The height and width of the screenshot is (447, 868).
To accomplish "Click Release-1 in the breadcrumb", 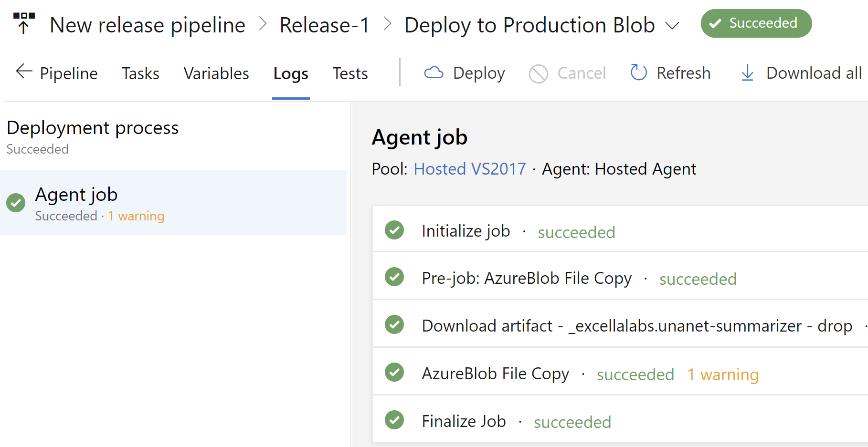I will [324, 25].
